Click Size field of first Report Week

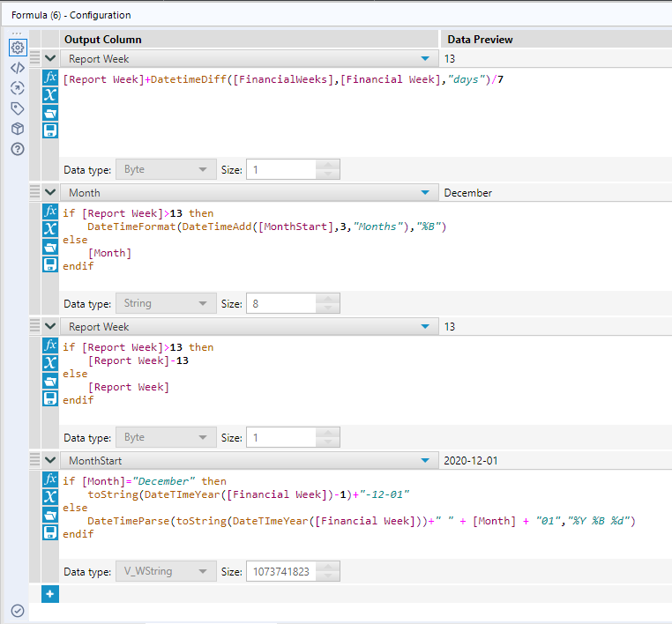281,169
